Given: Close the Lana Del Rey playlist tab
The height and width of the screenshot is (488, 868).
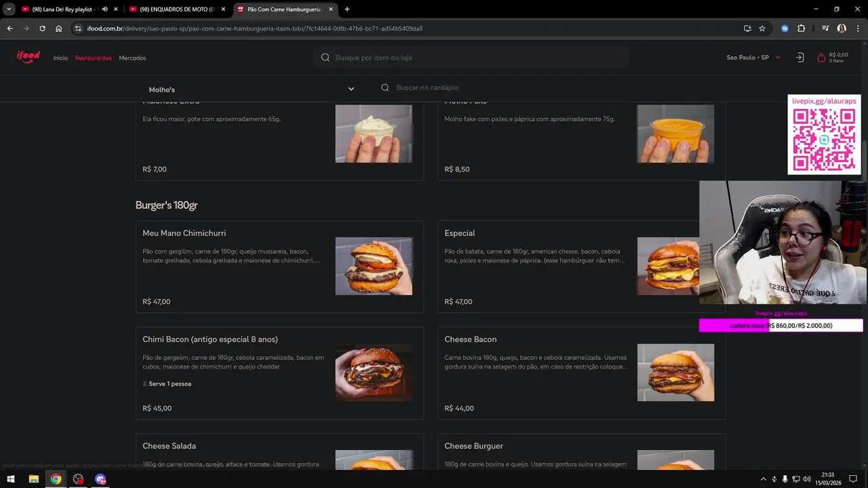Looking at the screenshot, I should coord(115,9).
